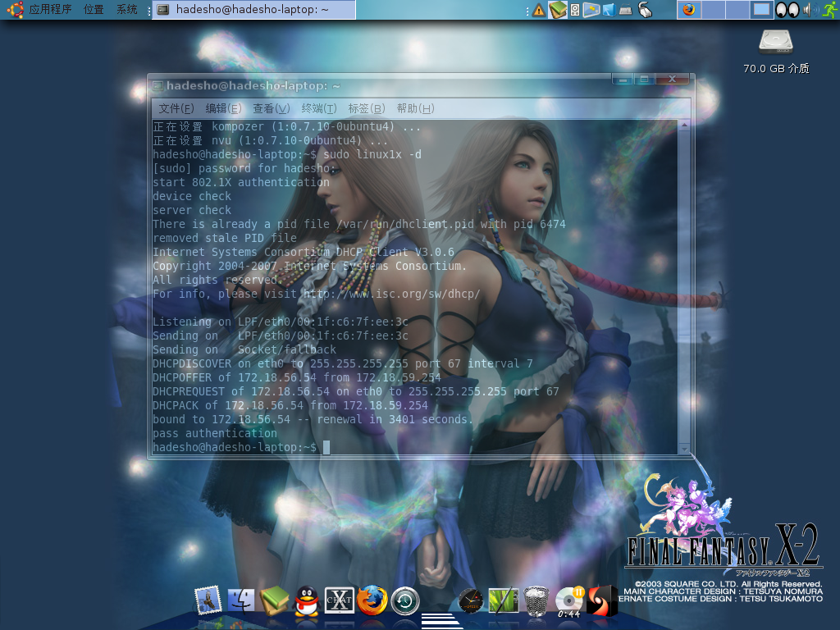840x630 pixels.
Task: Maximize the terminal window
Action: tap(645, 80)
